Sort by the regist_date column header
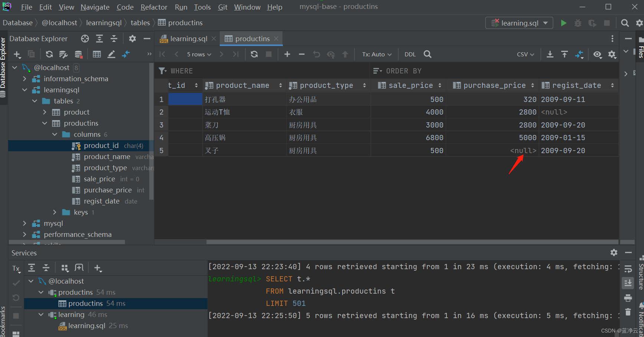Screen dimensions: 644x337 click(578, 85)
